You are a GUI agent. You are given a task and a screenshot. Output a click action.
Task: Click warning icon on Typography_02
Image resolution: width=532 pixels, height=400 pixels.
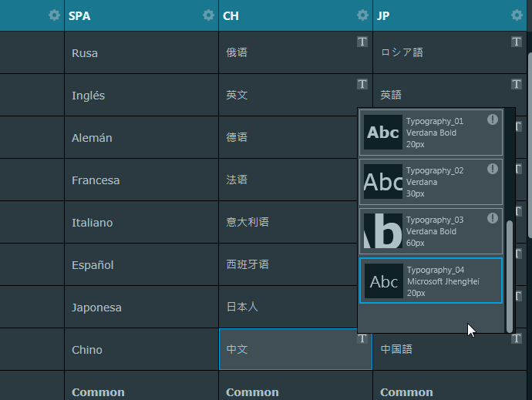tap(493, 170)
